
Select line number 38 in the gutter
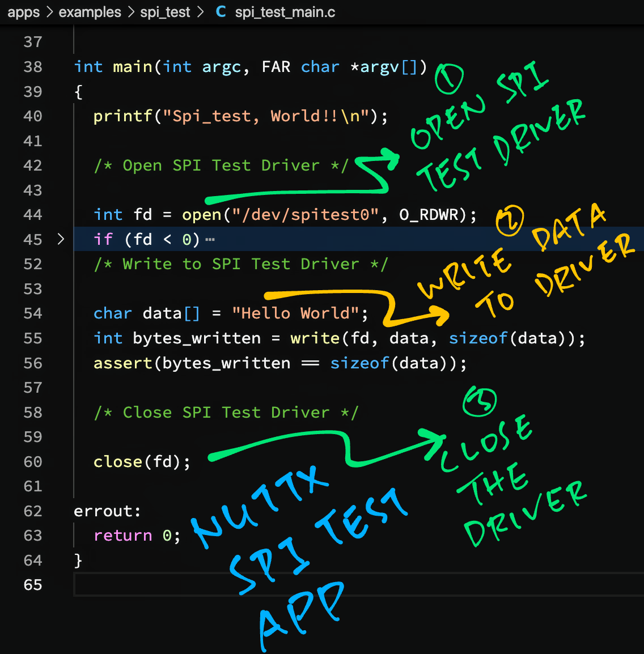[x=33, y=67]
